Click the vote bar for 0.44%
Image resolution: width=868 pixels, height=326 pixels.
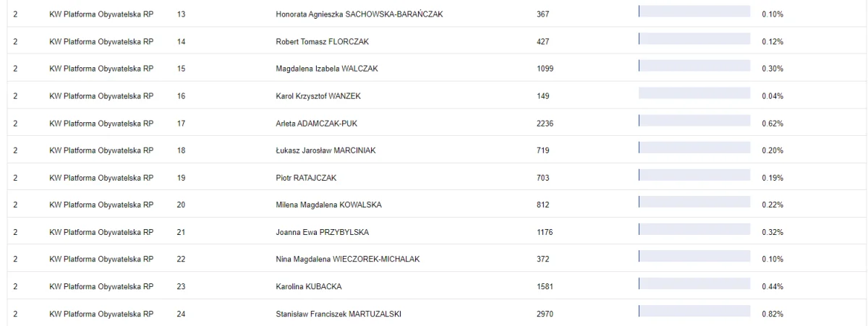(x=694, y=284)
